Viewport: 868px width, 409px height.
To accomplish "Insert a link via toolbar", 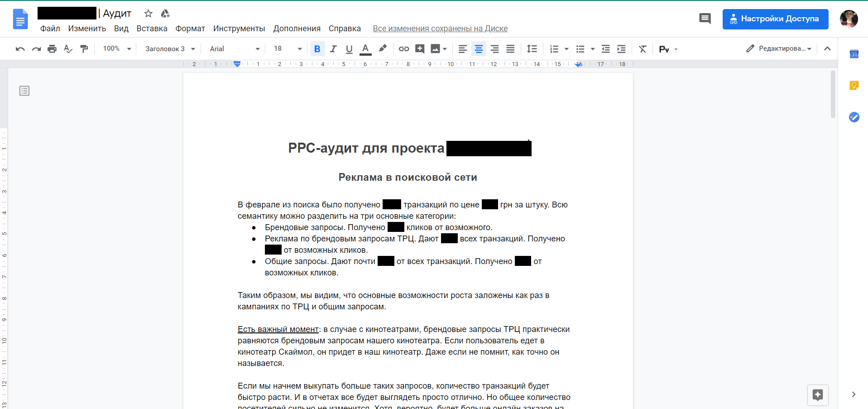I will coord(404,49).
